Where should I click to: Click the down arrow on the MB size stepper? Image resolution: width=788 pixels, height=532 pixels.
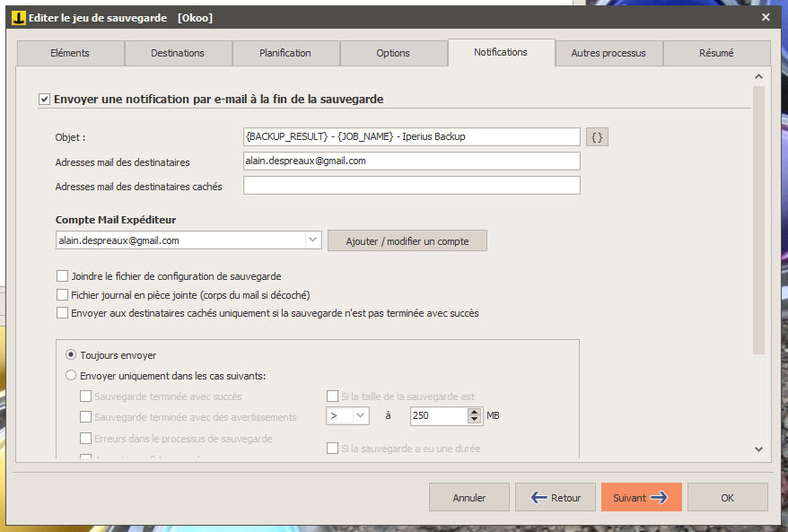pos(474,419)
